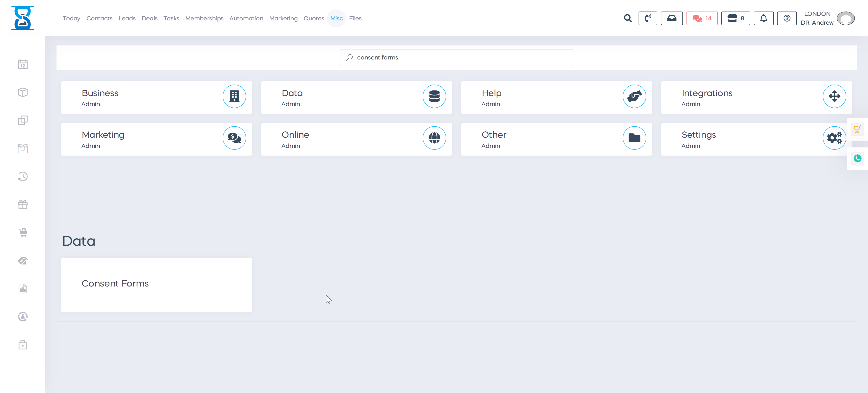Open the reports chart sidebar icon

pyautogui.click(x=23, y=289)
